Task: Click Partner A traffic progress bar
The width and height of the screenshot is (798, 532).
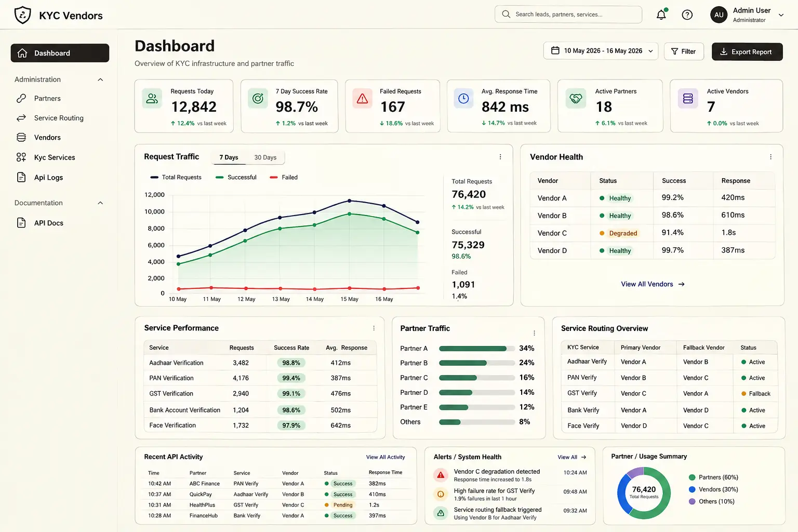Action: click(476, 349)
